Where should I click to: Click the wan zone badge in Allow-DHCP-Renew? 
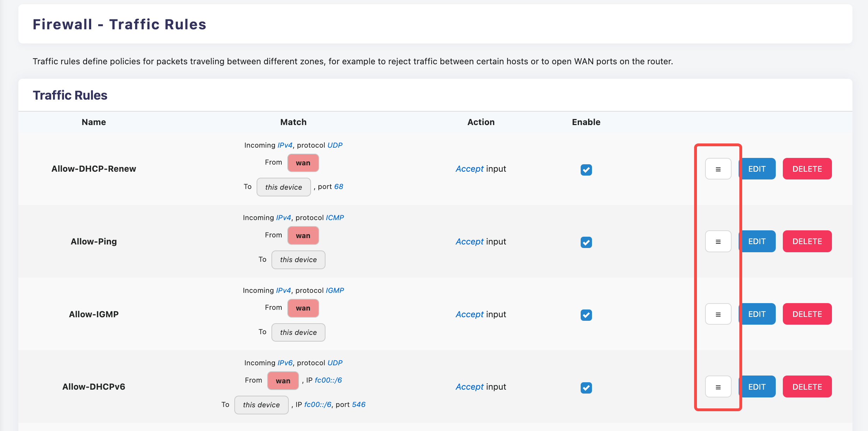pos(303,163)
